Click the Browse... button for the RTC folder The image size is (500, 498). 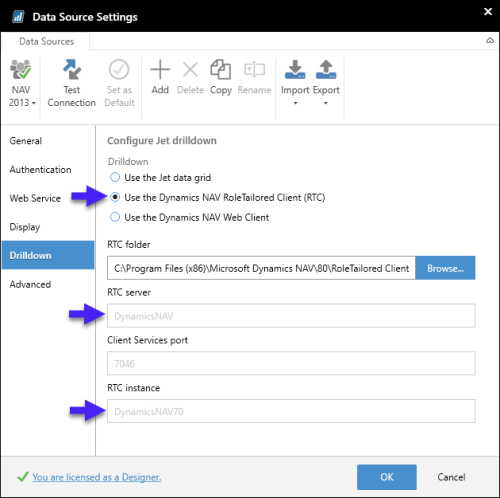(445, 268)
